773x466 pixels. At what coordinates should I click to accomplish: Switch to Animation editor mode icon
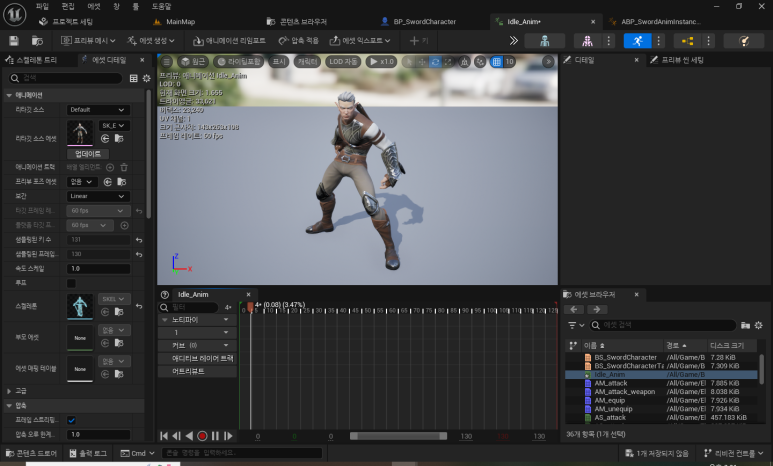coord(637,40)
